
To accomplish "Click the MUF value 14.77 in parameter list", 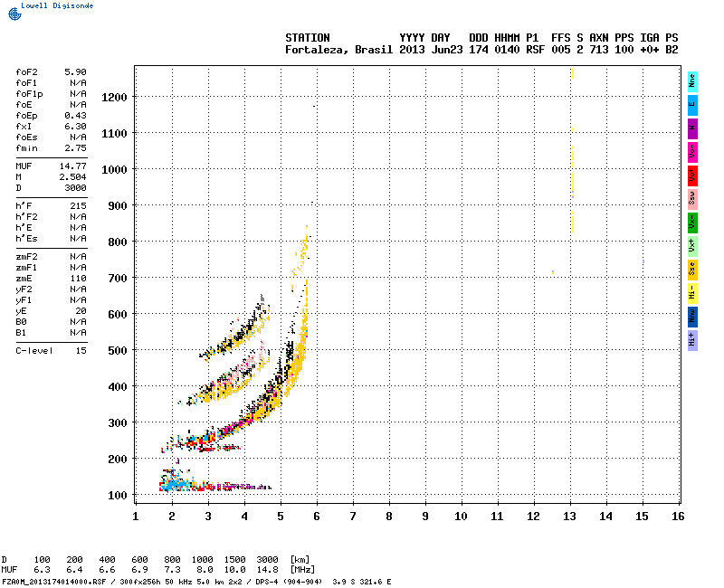I will tap(73, 166).
